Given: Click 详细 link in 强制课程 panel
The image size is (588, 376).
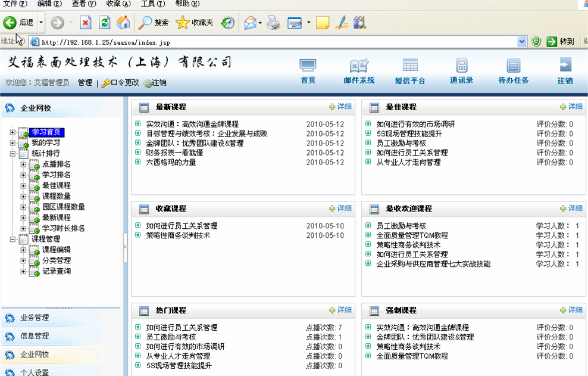Looking at the screenshot, I should (576, 310).
